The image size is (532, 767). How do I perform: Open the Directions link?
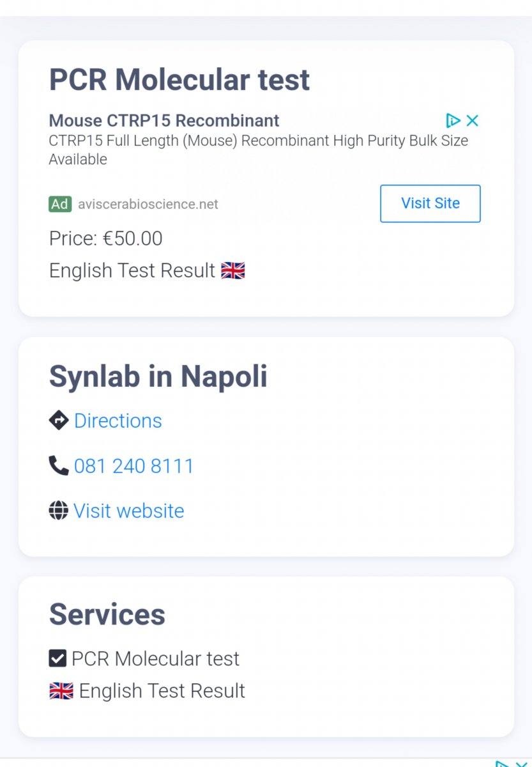point(118,421)
